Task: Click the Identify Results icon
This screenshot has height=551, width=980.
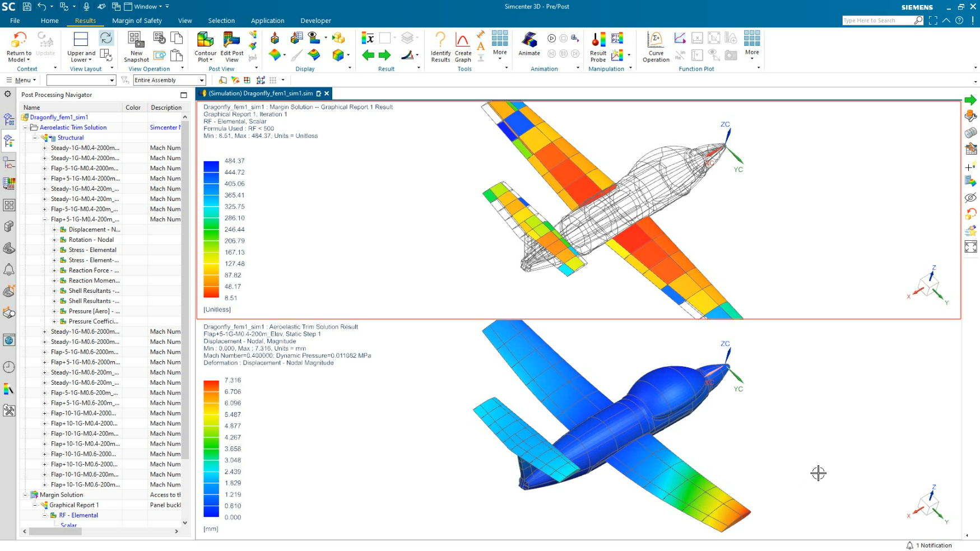Action: point(440,46)
